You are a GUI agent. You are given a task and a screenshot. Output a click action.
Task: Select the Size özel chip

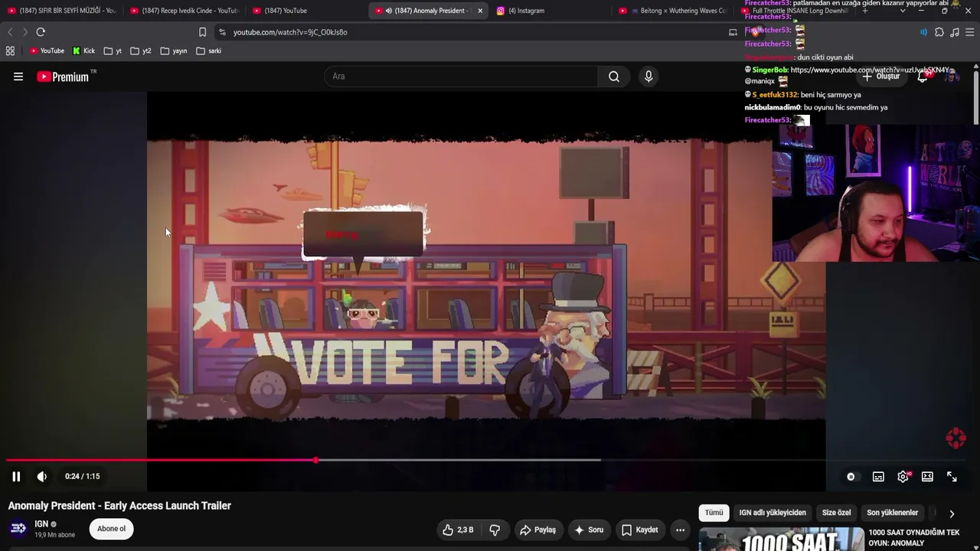click(x=836, y=513)
